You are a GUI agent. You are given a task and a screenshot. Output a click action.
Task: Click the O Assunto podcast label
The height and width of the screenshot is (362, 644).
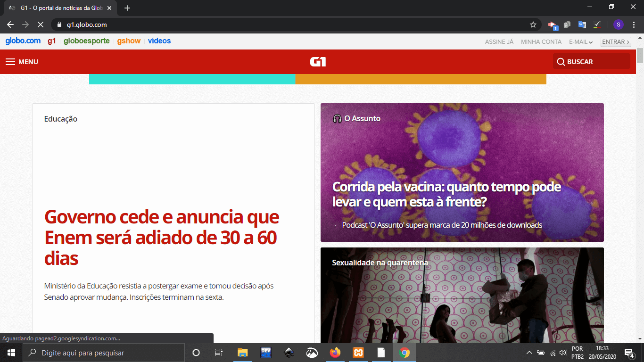[x=357, y=118]
